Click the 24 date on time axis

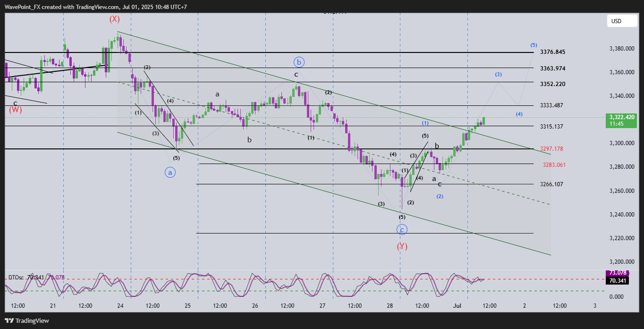point(120,306)
